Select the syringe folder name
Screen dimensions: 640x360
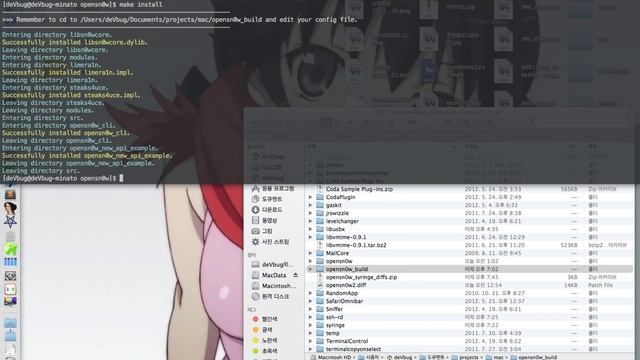[335, 325]
